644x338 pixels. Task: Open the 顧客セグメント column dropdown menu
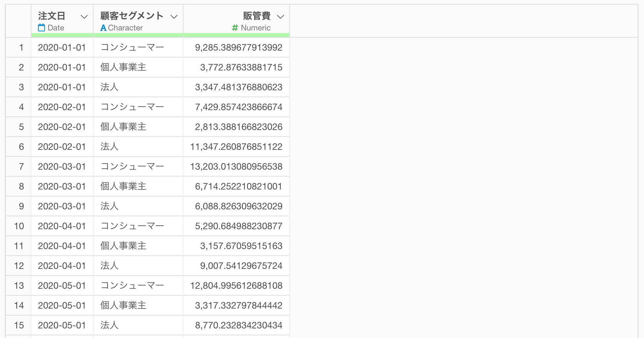click(x=174, y=17)
